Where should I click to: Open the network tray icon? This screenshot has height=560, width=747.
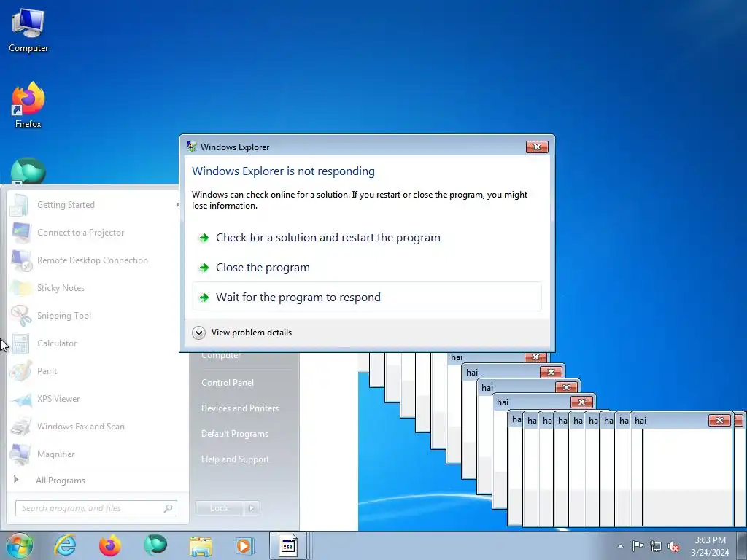pyautogui.click(x=656, y=546)
